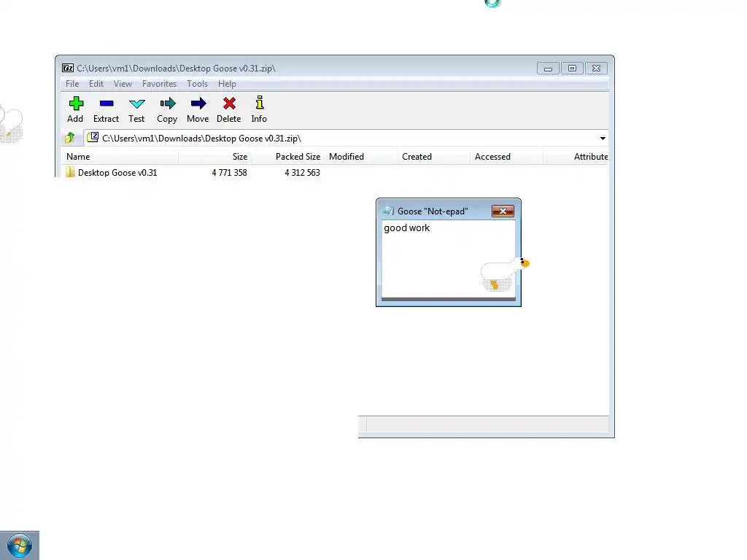Click the 7-Zip title bar icon
The height and width of the screenshot is (560, 747).
click(68, 68)
